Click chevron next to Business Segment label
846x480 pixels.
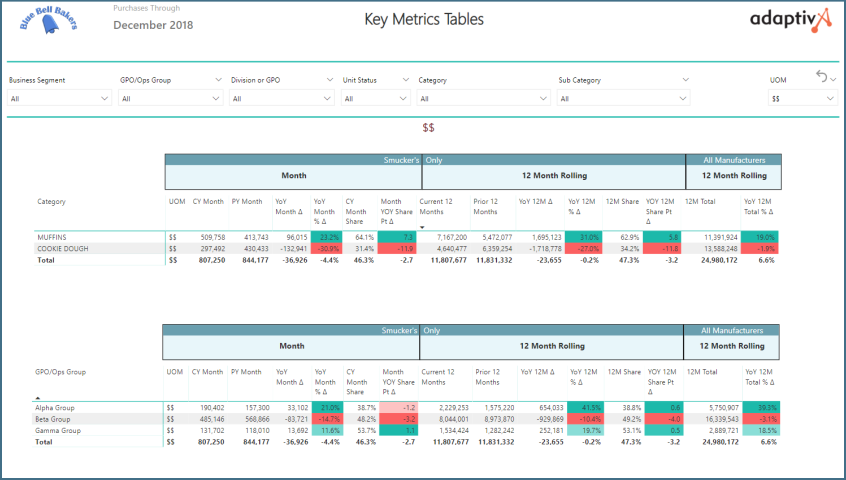pyautogui.click(x=104, y=80)
